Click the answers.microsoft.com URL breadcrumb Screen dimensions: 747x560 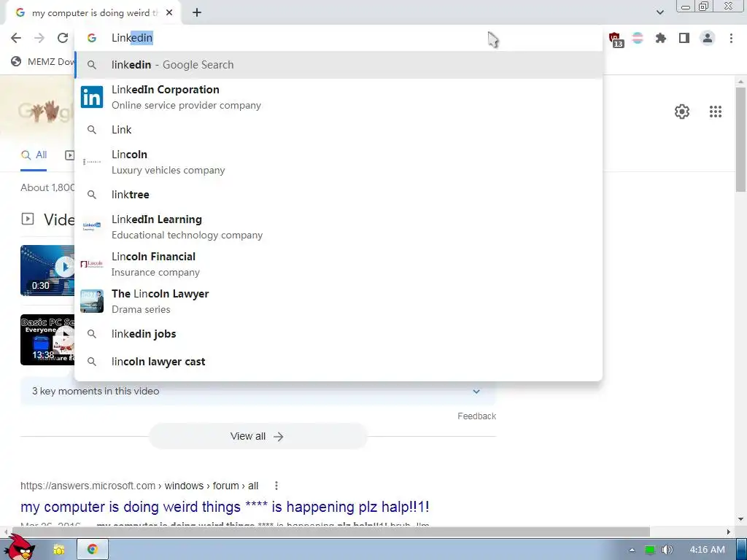click(139, 486)
